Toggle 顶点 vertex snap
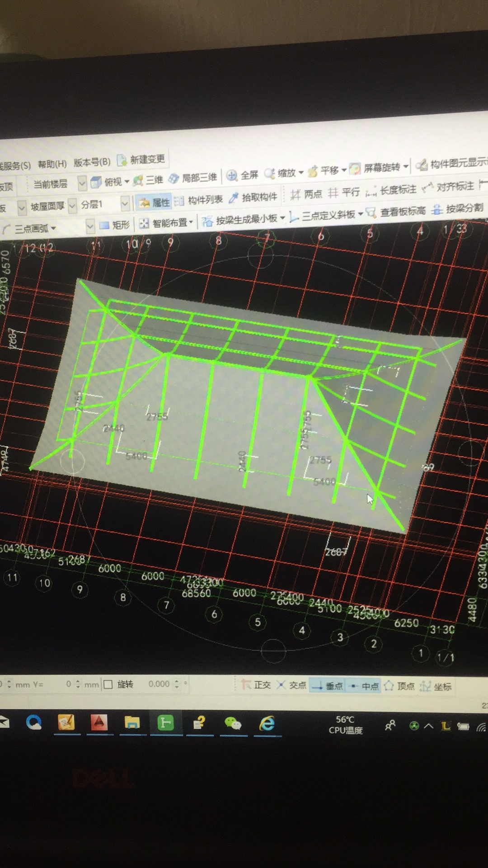This screenshot has width=488, height=868. click(x=399, y=686)
